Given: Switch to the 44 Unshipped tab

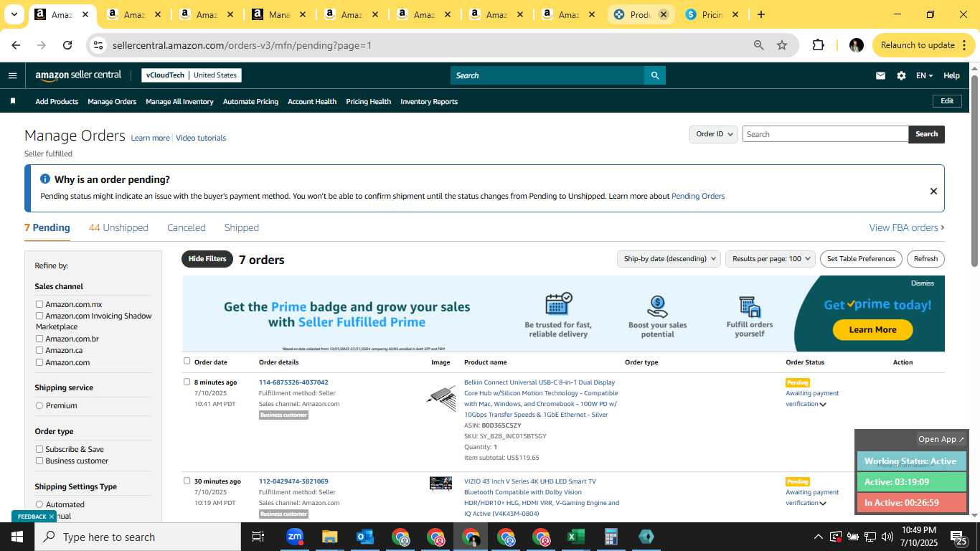Looking at the screenshot, I should coord(118,227).
